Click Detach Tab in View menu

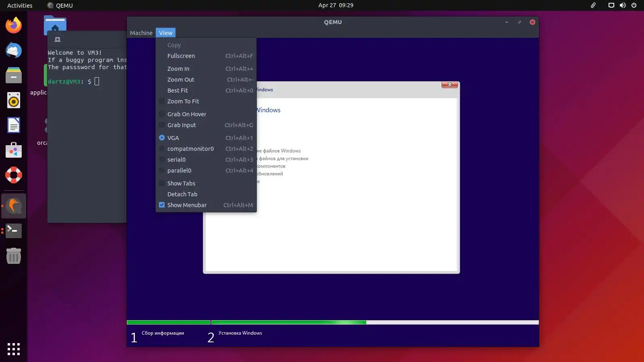point(206,194)
